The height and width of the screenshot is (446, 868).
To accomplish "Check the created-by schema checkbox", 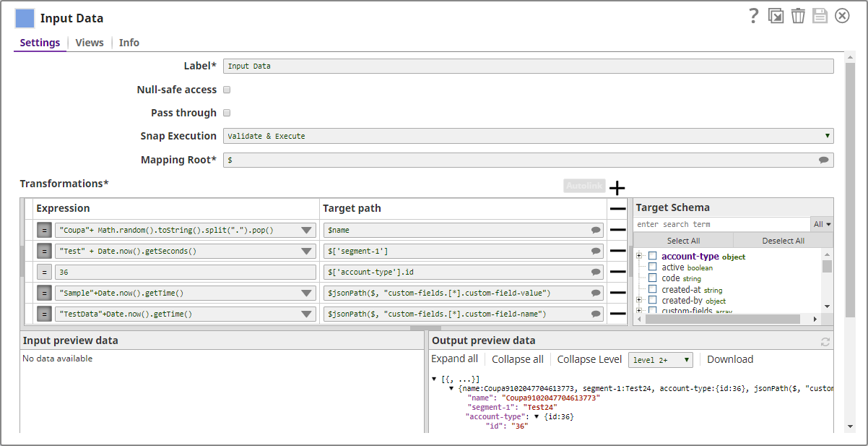I will tap(653, 300).
